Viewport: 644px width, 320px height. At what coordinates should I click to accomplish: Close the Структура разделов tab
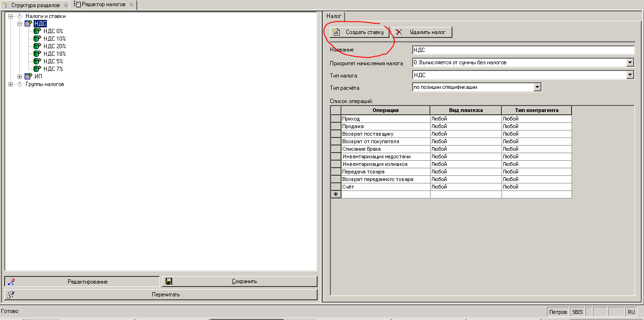coord(66,5)
